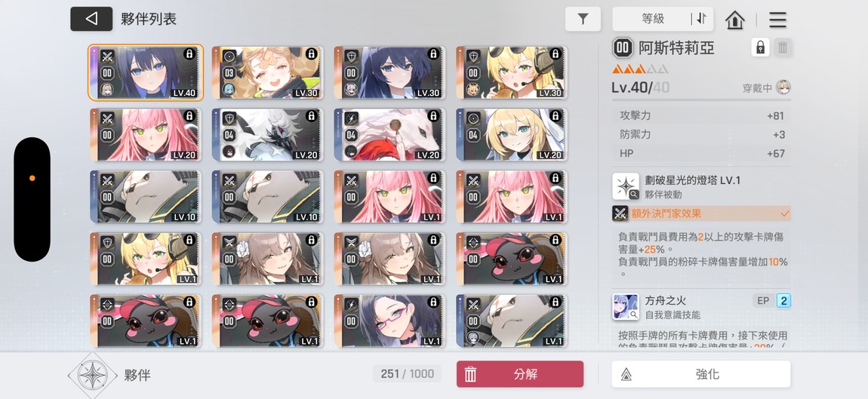This screenshot has height=399, width=868.
Task: Inspect 劃破星光的燈塔 passive skill icon
Action: pos(626,186)
